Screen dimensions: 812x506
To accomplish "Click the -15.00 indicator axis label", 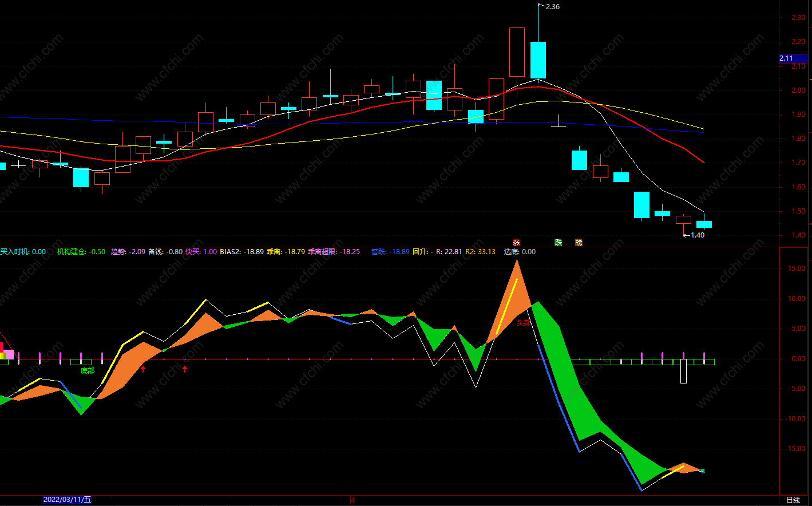I will pos(795,449).
